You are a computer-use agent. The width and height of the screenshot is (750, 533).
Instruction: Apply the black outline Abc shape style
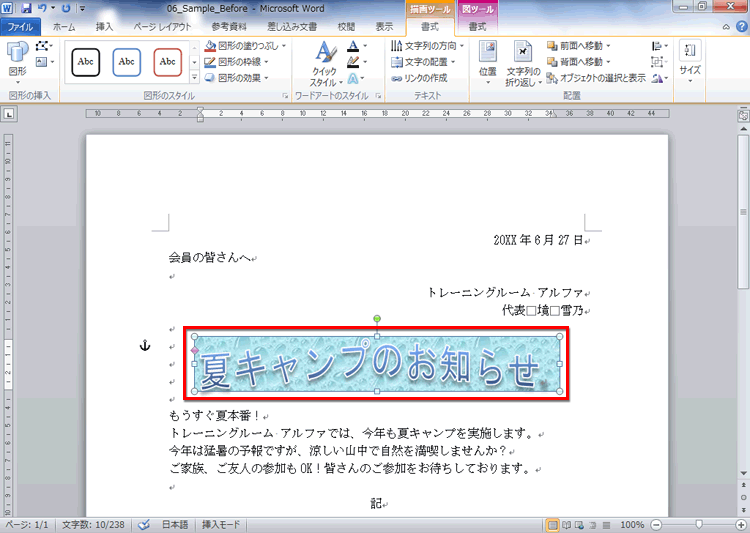pos(86,62)
